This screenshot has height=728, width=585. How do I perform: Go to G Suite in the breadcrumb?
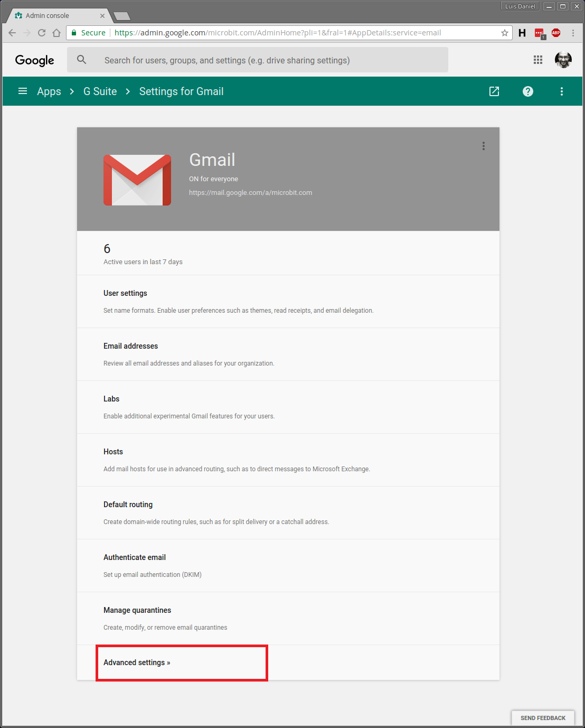click(100, 91)
